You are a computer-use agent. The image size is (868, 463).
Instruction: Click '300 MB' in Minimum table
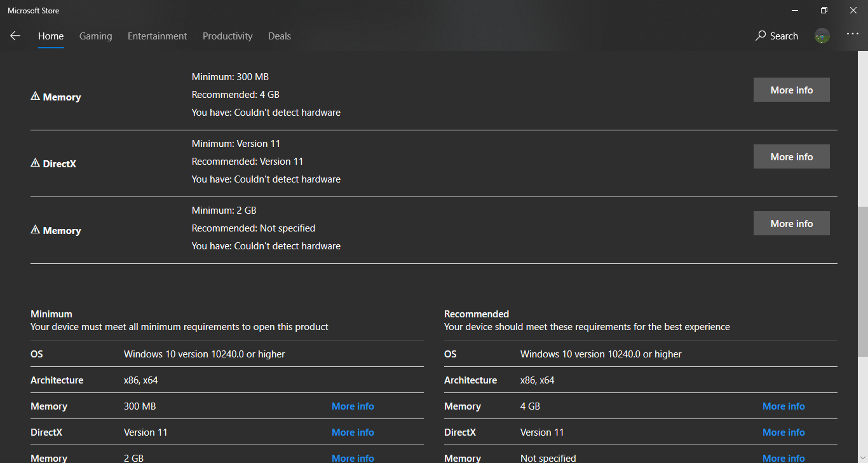click(140, 406)
